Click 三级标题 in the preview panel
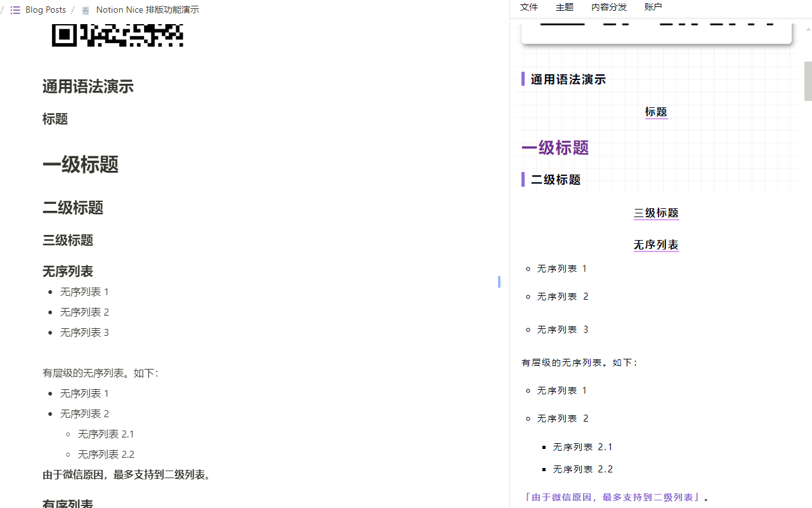Viewport: 812px width, 508px height. coord(656,212)
